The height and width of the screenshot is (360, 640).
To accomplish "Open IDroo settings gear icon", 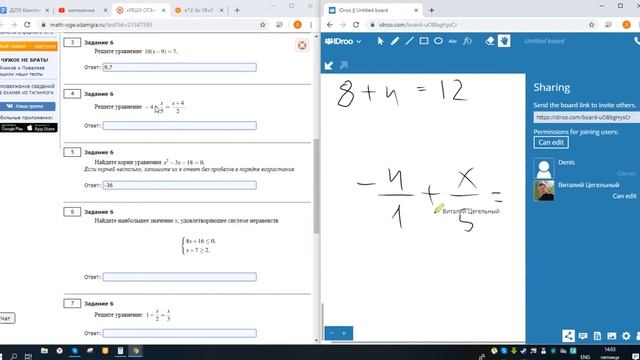I will 626,336.
